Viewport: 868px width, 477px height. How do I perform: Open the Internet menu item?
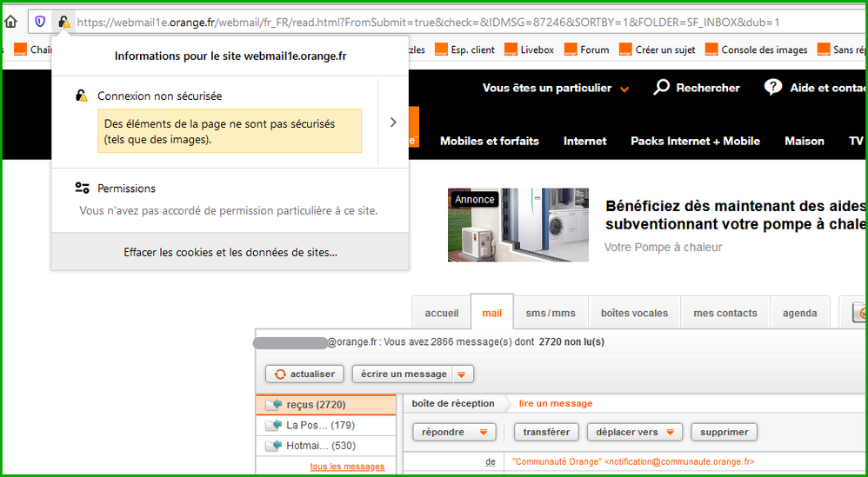pyautogui.click(x=585, y=141)
